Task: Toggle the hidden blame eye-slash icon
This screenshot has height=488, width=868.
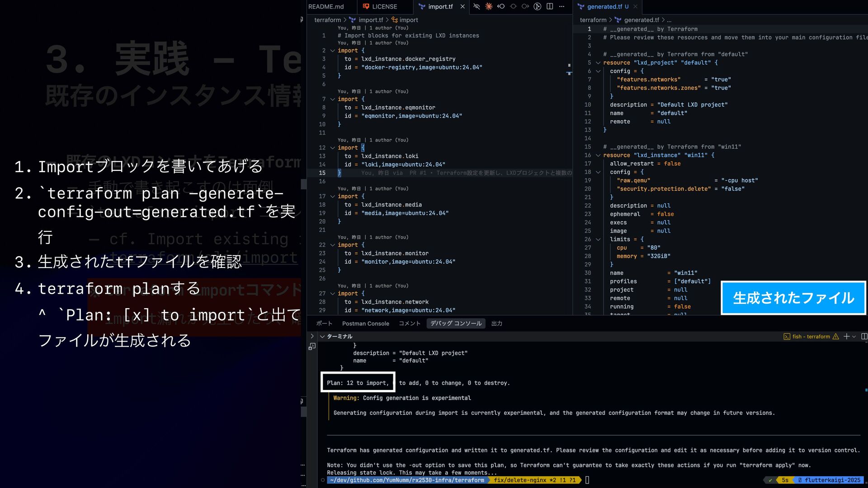Action: pos(476,6)
